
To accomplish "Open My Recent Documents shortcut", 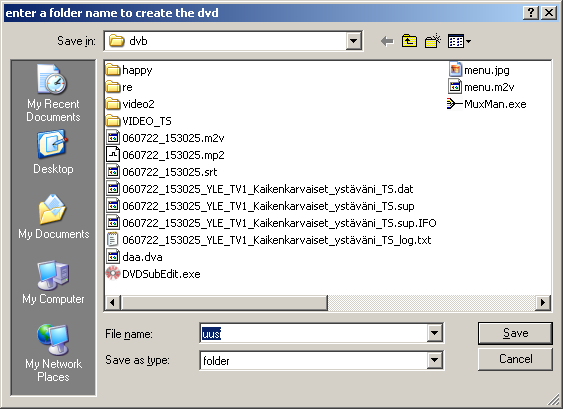I will point(53,93).
